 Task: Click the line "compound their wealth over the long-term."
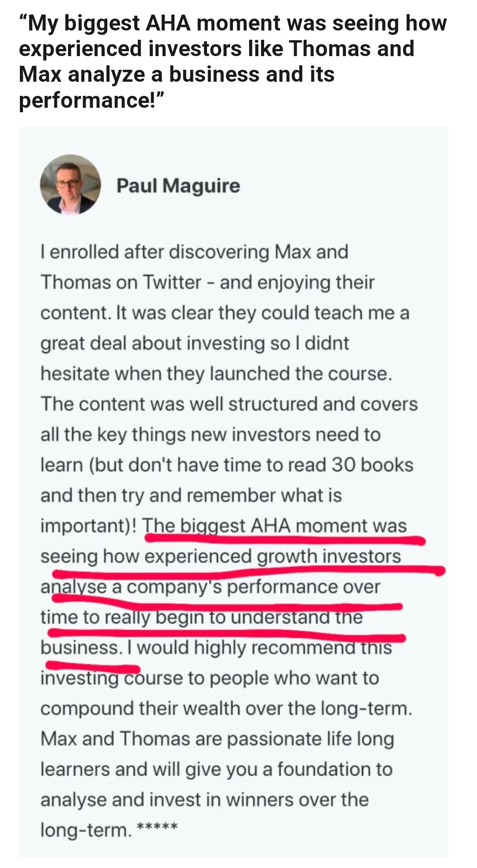click(226, 709)
